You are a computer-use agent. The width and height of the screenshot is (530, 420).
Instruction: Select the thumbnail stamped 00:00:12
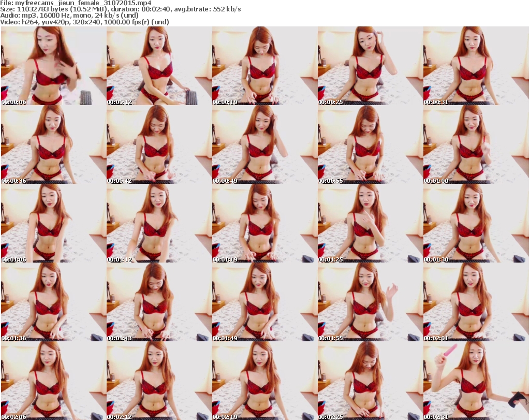pos(159,66)
